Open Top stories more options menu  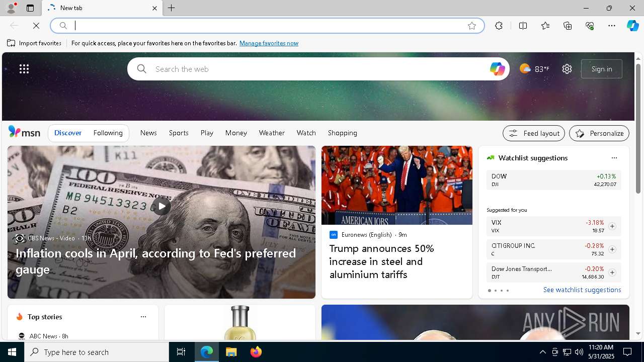143,317
